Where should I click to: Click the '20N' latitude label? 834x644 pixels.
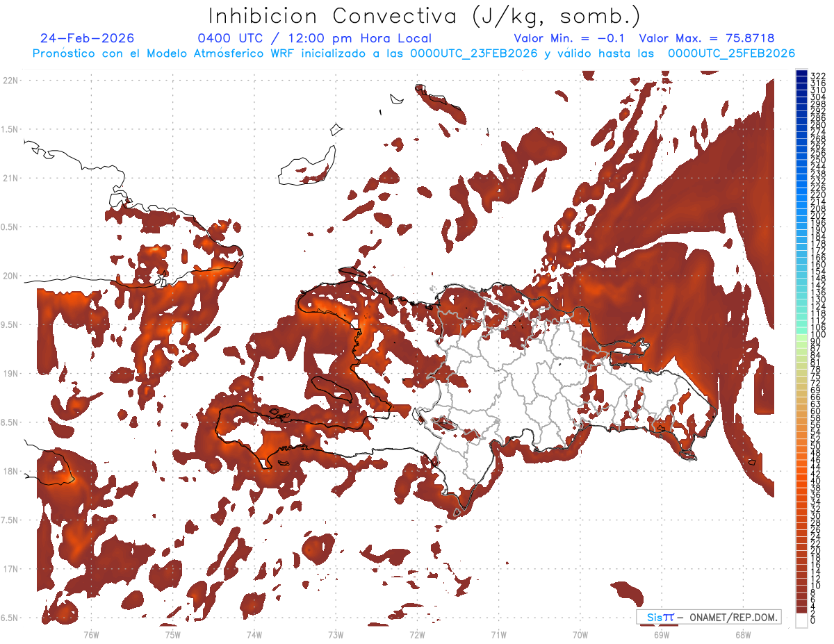10,276
